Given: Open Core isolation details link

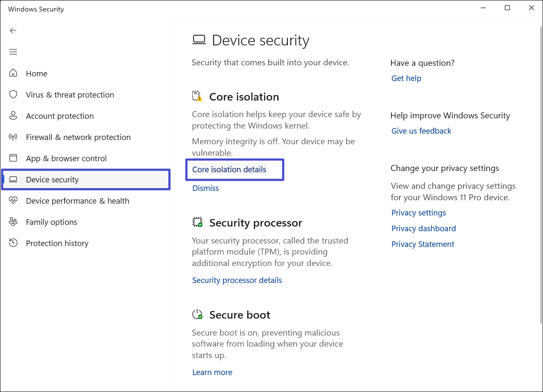Looking at the screenshot, I should click(x=229, y=170).
